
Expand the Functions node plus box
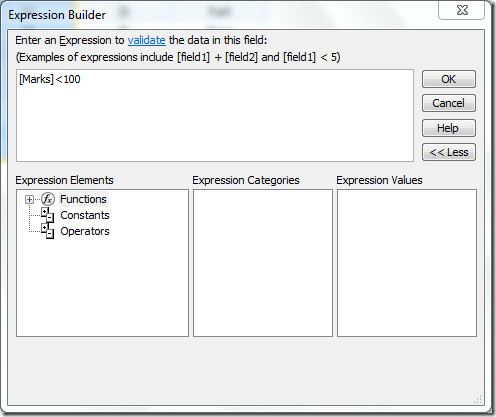click(x=29, y=199)
